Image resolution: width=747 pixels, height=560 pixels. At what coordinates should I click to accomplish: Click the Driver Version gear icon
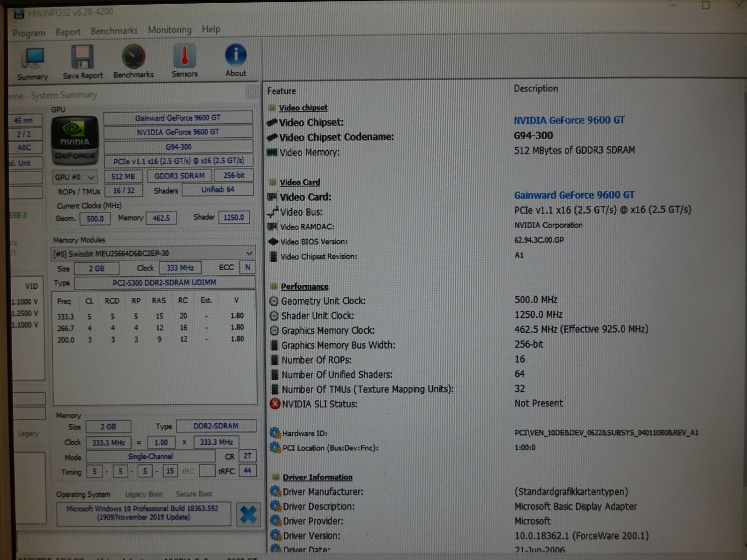click(276, 535)
